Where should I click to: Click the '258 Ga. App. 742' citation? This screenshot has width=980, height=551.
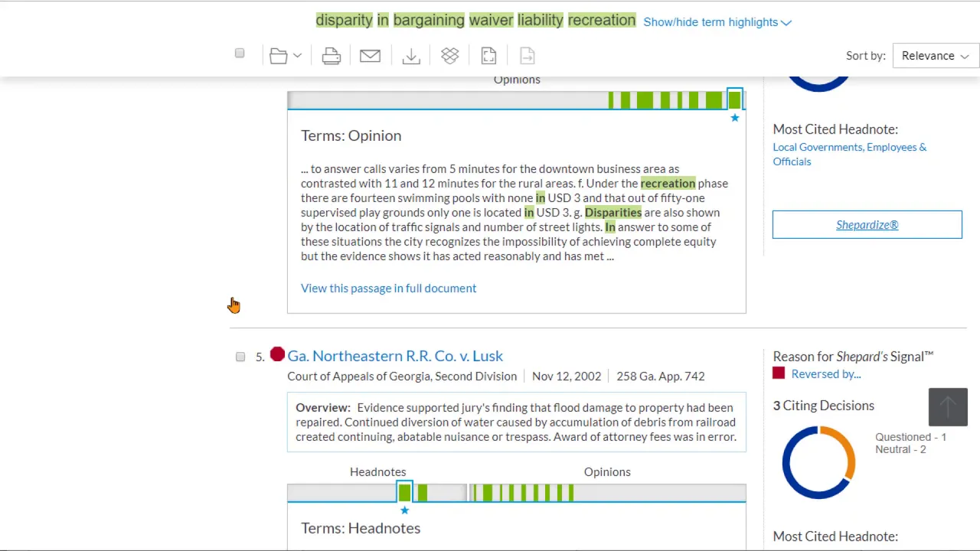661,377
